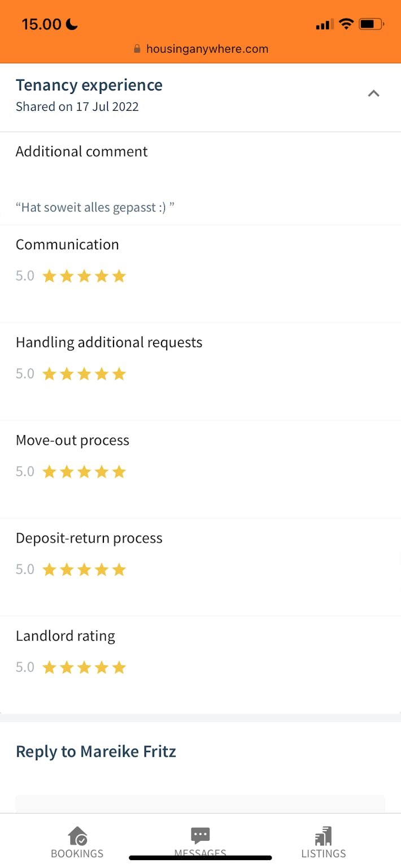This screenshot has width=401, height=868.
Task: Click the Tenancy experience heading
Action: click(x=89, y=85)
